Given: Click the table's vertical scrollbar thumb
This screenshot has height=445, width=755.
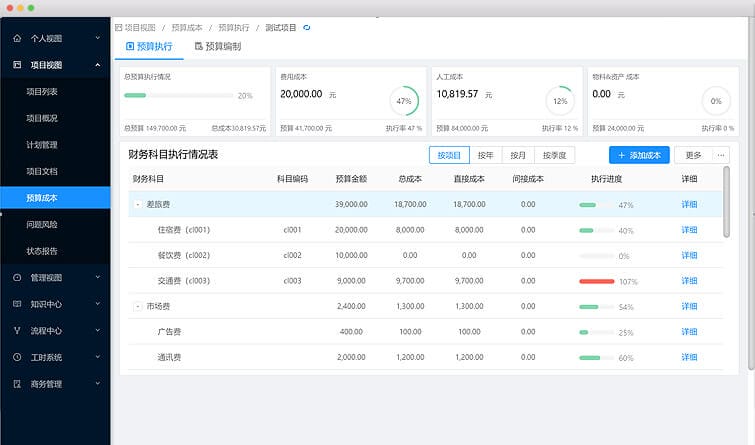Looking at the screenshot, I should point(727,202).
